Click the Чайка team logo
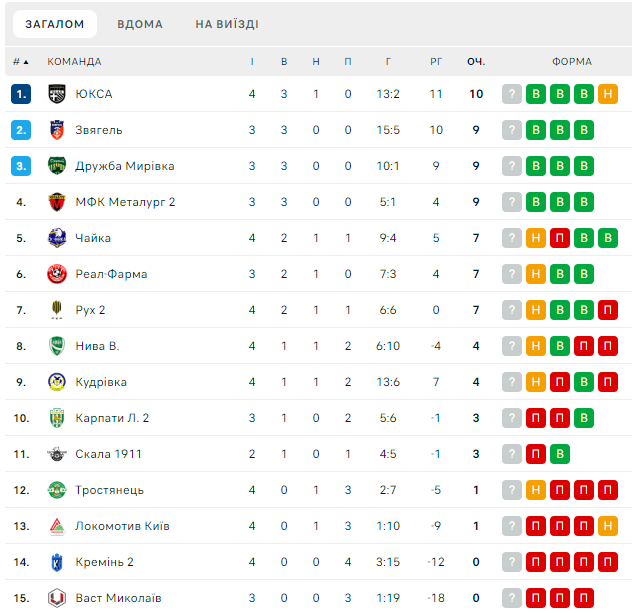 pos(56,238)
